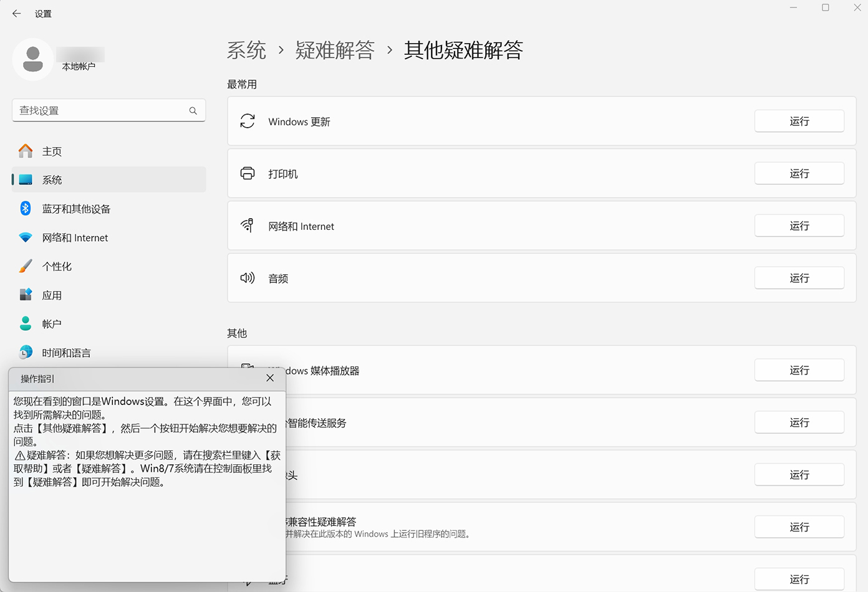Run the 音频 troubleshooter

click(799, 278)
